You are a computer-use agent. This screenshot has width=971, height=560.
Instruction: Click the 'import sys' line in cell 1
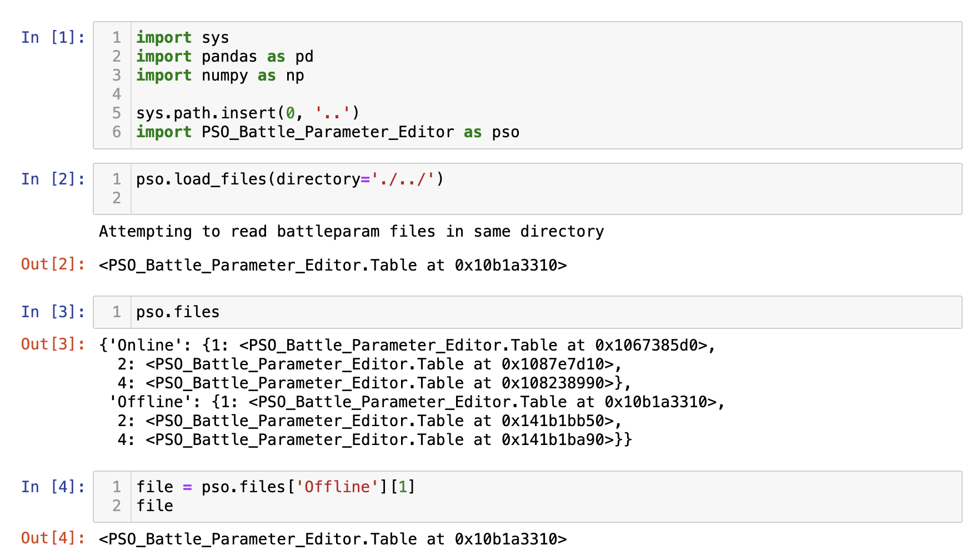click(x=182, y=37)
